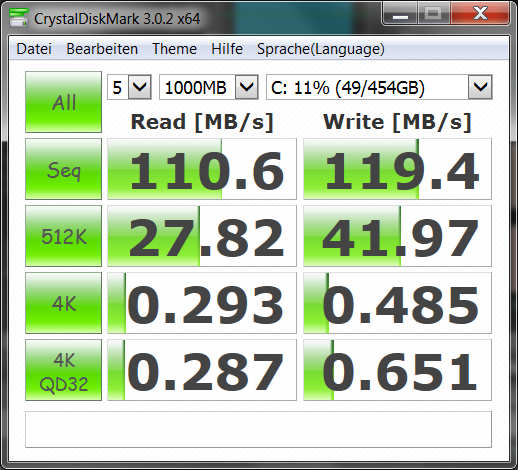Start the 512K benchmark
This screenshot has width=518, height=470.
63,236
